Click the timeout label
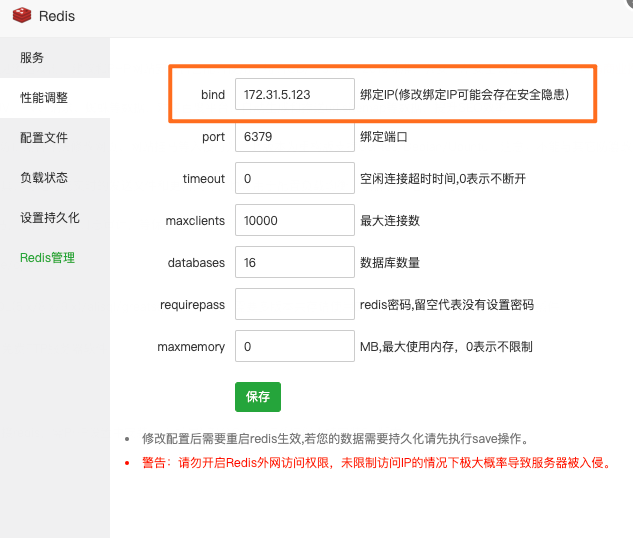The height and width of the screenshot is (538, 633). coord(203,178)
